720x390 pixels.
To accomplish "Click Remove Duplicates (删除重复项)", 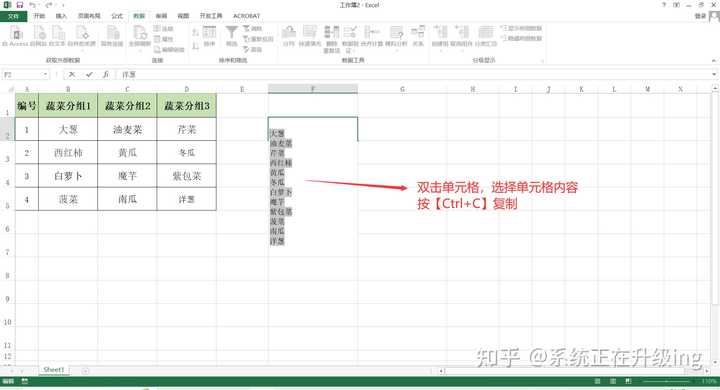I will pos(332,39).
